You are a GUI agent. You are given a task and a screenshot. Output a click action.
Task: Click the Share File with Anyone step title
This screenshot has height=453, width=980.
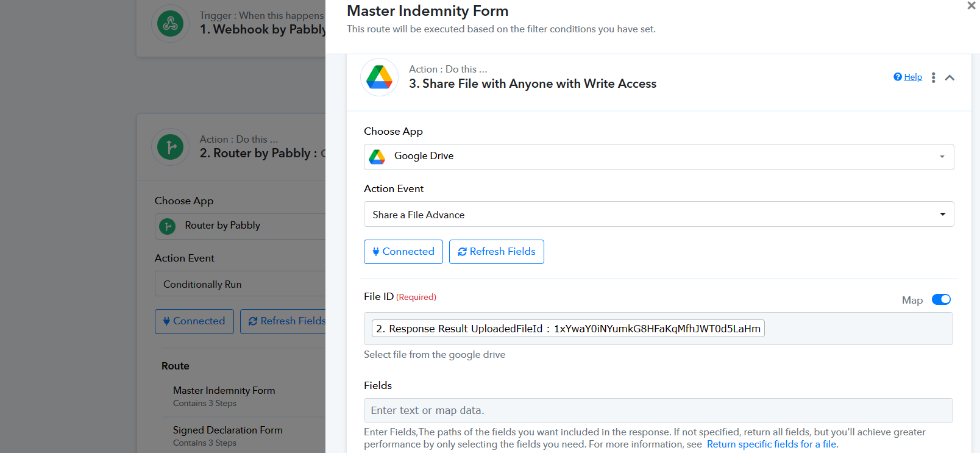[533, 84]
